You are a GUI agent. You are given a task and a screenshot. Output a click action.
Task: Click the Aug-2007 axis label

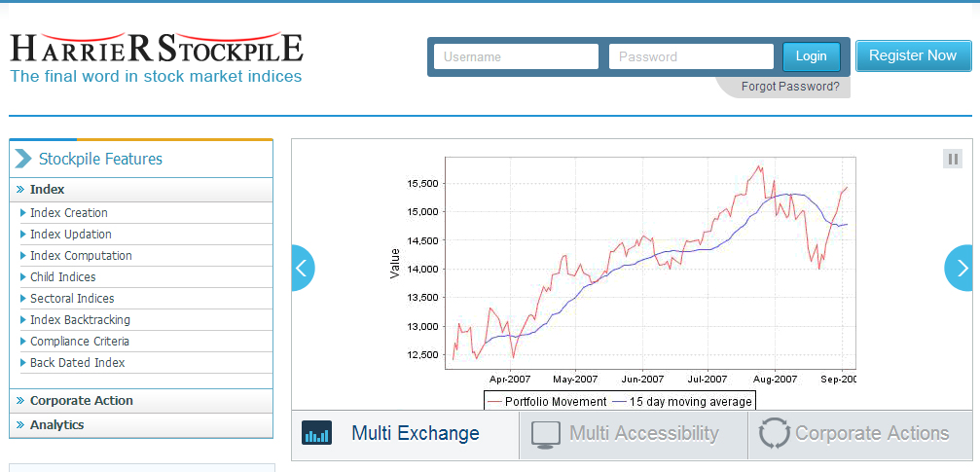tap(774, 379)
